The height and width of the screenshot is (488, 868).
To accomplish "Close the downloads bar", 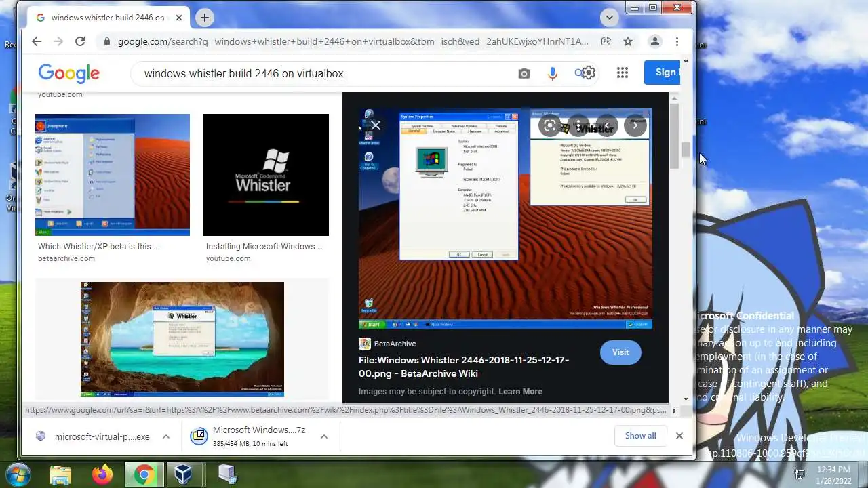I will coord(679,436).
